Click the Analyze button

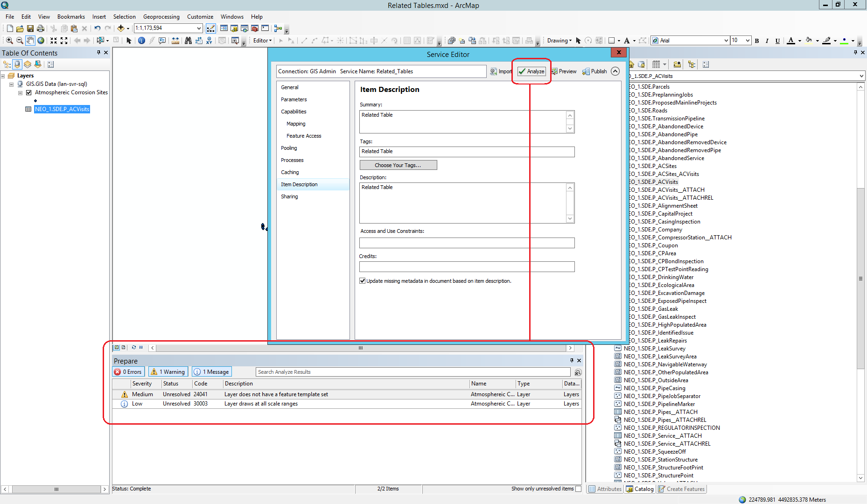pos(531,71)
